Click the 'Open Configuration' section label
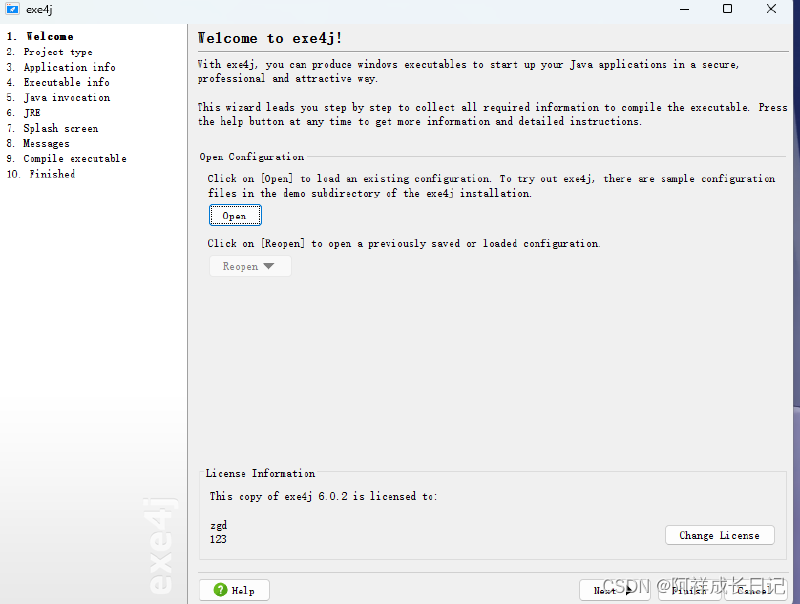 pyautogui.click(x=252, y=157)
